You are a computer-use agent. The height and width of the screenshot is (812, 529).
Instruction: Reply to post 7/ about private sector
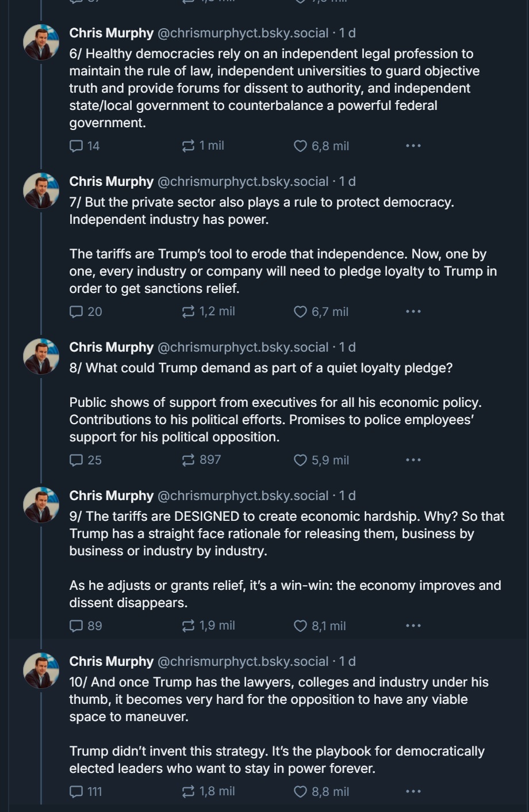click(x=76, y=312)
